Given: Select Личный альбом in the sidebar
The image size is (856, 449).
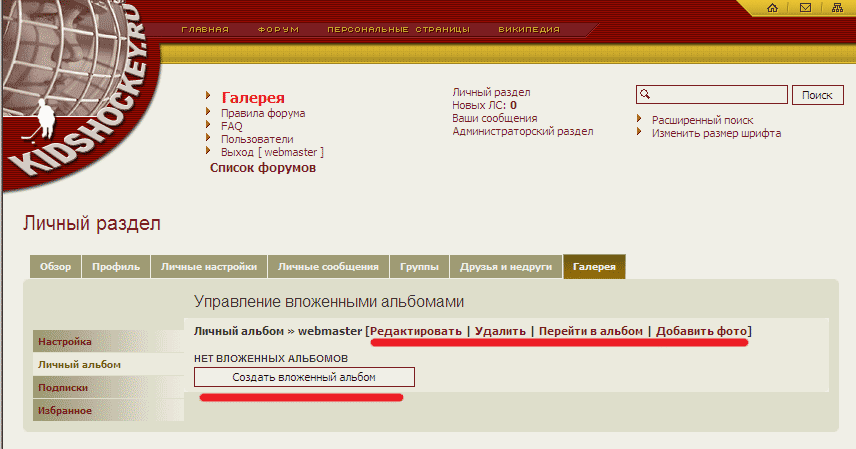Looking at the screenshot, I should tap(108, 364).
